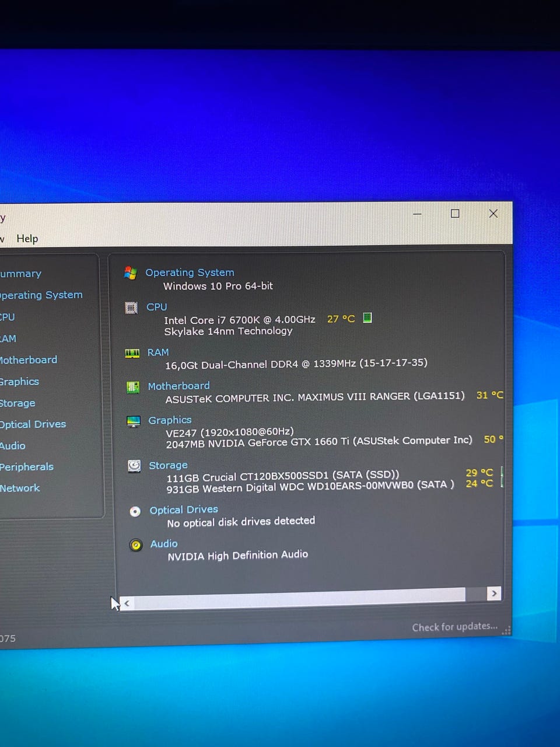Click the VE247 monitor resolution text
560x747 pixels.
[229, 432]
